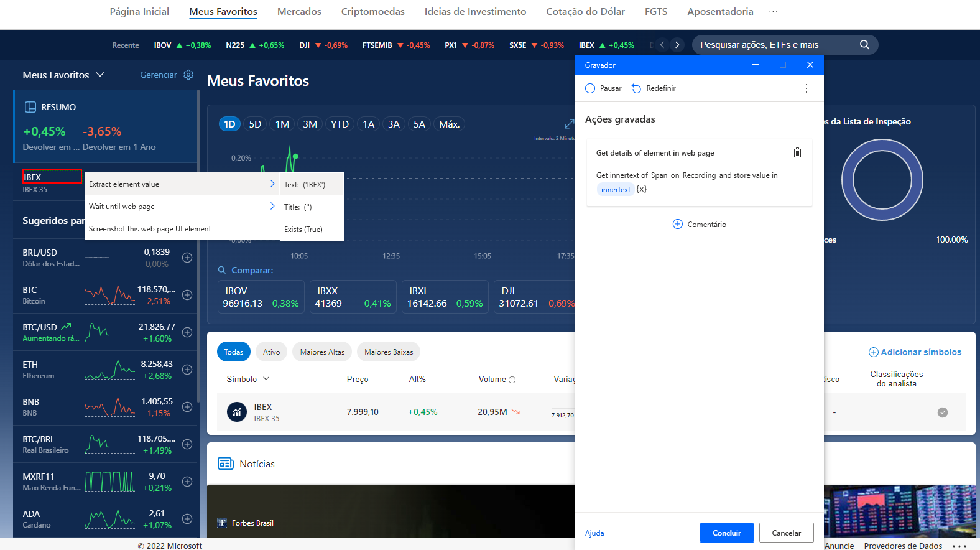Viewport: 980px width, 550px height.
Task: Open the Aposentadoria tab
Action: click(720, 12)
